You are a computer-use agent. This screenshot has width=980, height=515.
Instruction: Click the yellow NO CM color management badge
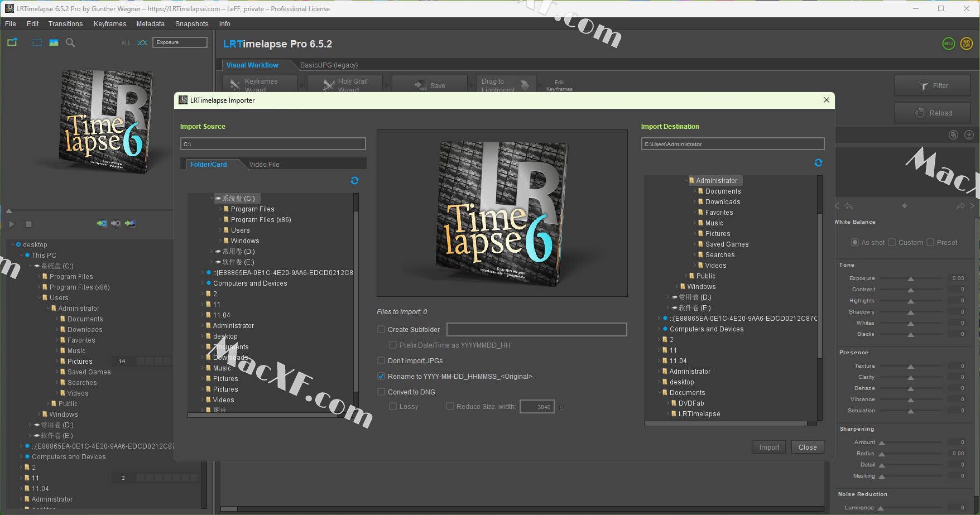(967, 44)
